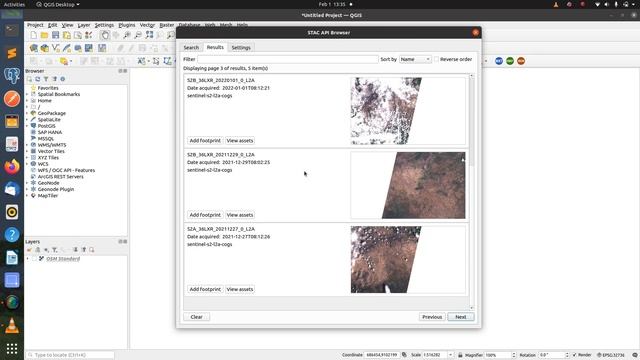The width and height of the screenshot is (640, 360).
Task: Select MapTiler in the Browser tree
Action: tap(48, 196)
